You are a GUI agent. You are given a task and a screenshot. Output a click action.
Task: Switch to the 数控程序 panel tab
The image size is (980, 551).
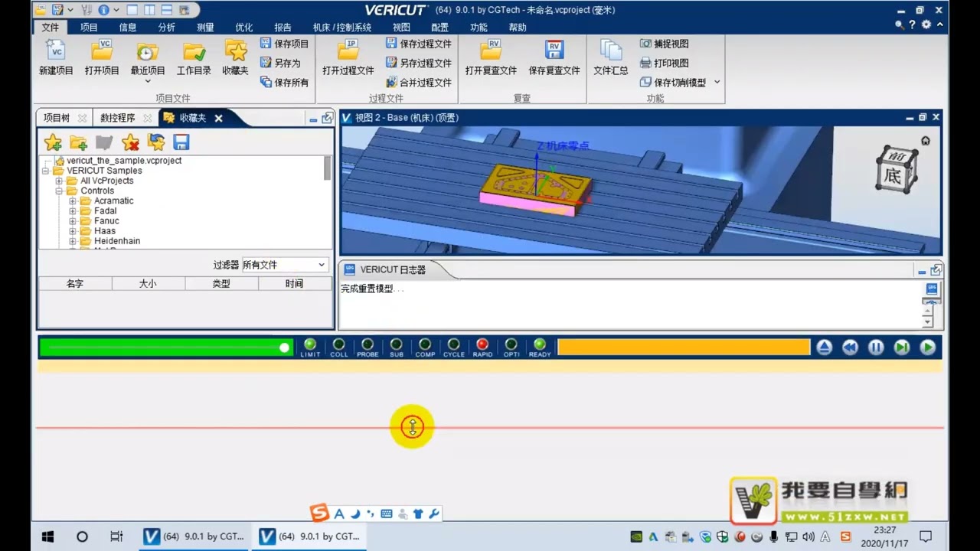(117, 118)
